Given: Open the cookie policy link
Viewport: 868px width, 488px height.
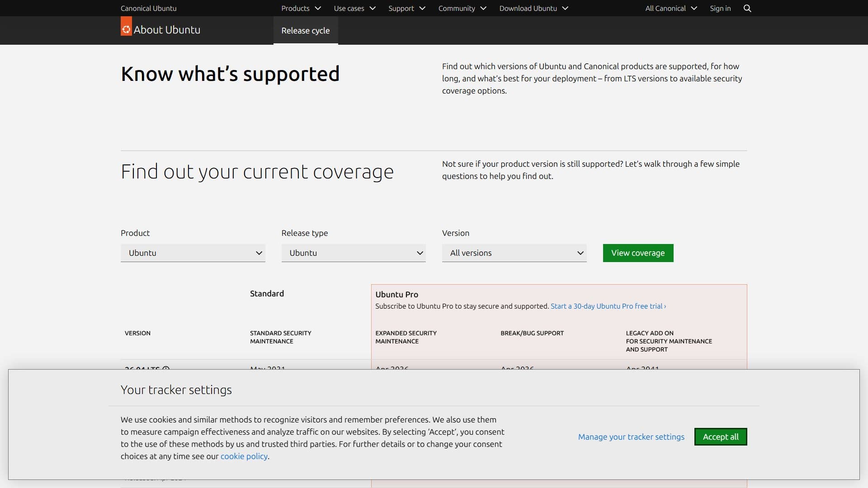Looking at the screenshot, I should (x=244, y=456).
